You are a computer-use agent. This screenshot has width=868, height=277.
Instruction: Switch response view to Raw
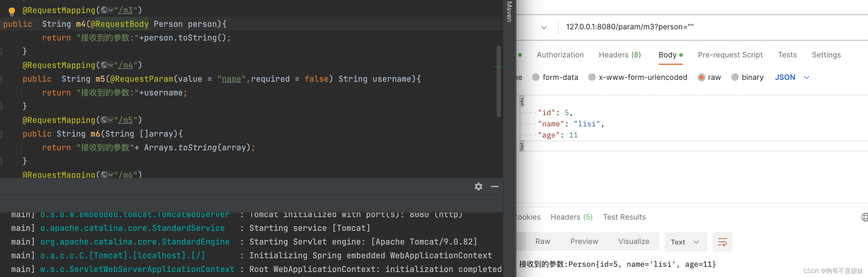click(x=542, y=241)
